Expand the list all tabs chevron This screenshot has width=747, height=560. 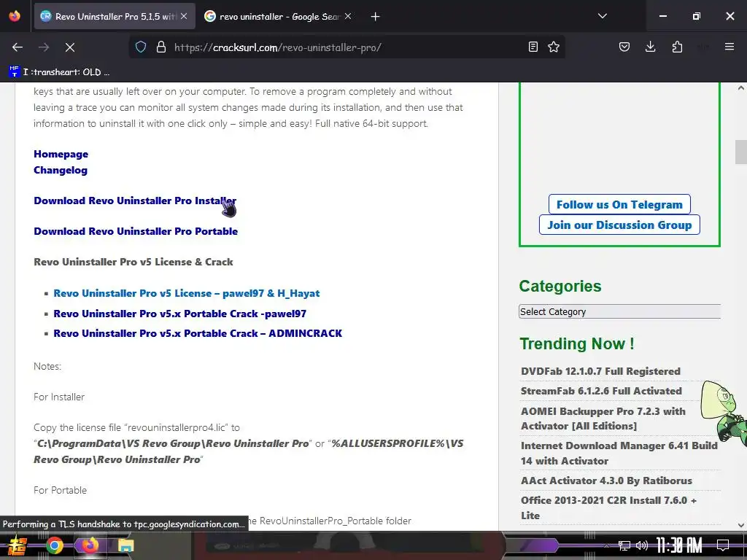(602, 16)
